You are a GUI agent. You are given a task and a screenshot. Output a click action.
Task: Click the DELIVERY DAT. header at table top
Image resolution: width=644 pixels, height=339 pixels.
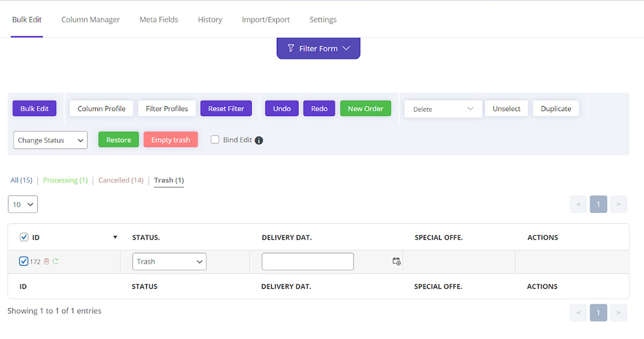(287, 237)
